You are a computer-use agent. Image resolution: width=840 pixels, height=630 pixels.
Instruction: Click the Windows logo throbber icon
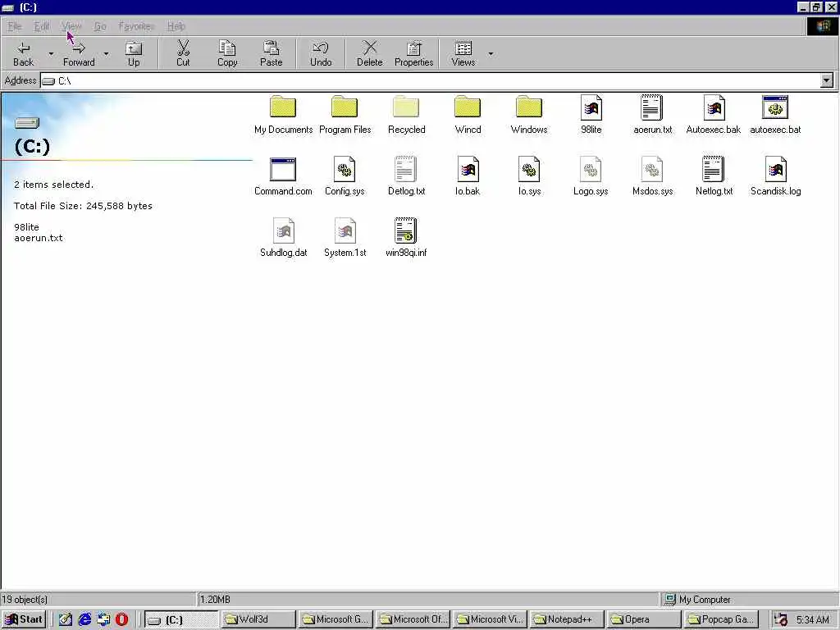tap(822, 26)
